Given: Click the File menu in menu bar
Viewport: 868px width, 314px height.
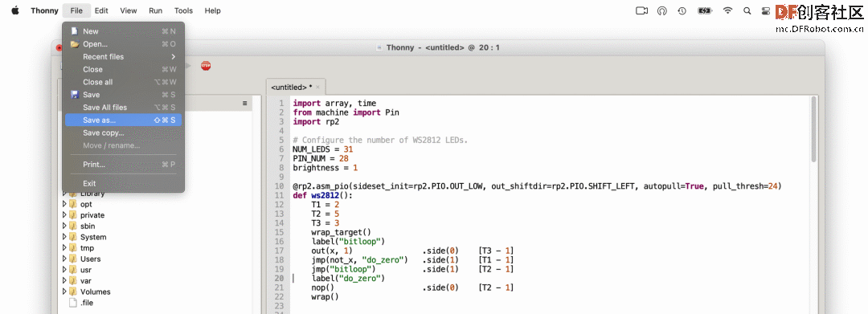Looking at the screenshot, I should [76, 10].
